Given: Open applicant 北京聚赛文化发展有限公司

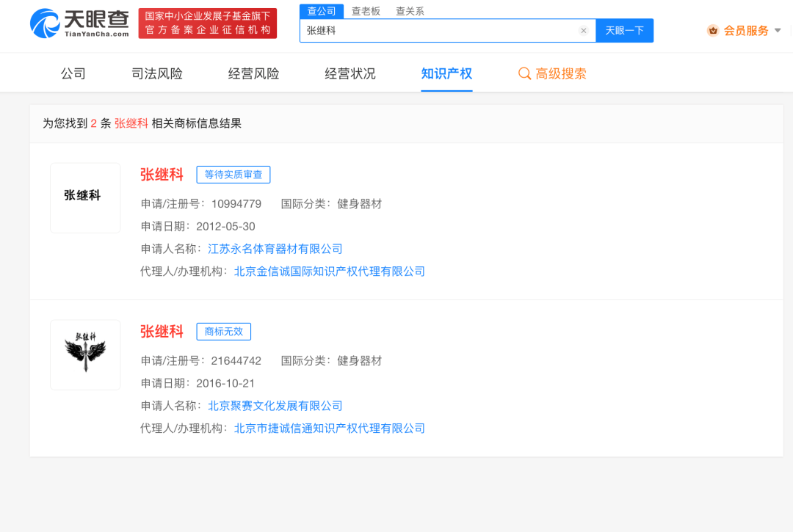Looking at the screenshot, I should point(275,406).
